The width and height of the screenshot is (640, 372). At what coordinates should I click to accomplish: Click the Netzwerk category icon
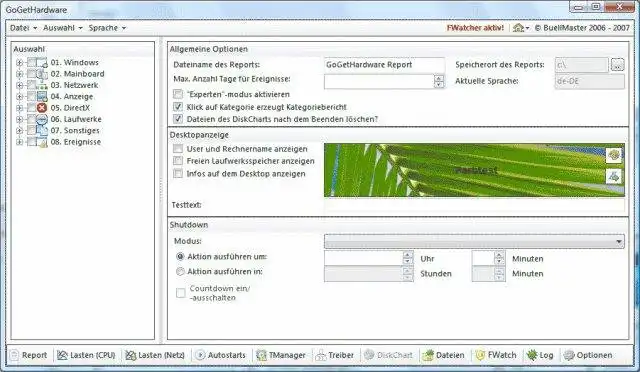pos(42,85)
